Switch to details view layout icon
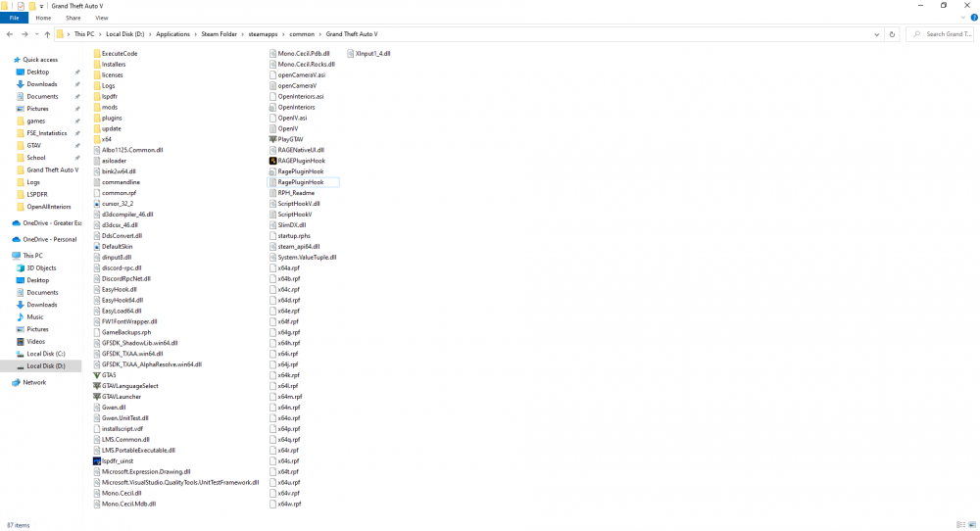Screen dimensions: 980x531 tap(960, 525)
